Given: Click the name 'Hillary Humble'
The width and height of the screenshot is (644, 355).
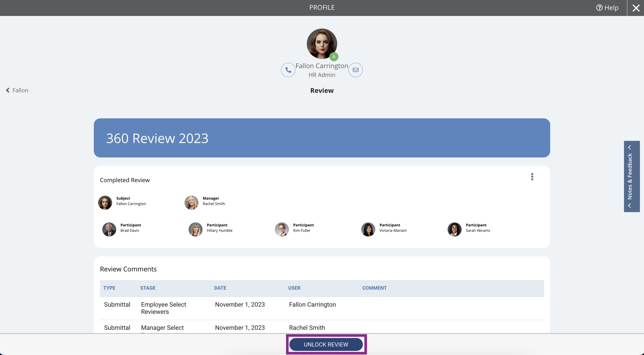Looking at the screenshot, I should (x=219, y=230).
